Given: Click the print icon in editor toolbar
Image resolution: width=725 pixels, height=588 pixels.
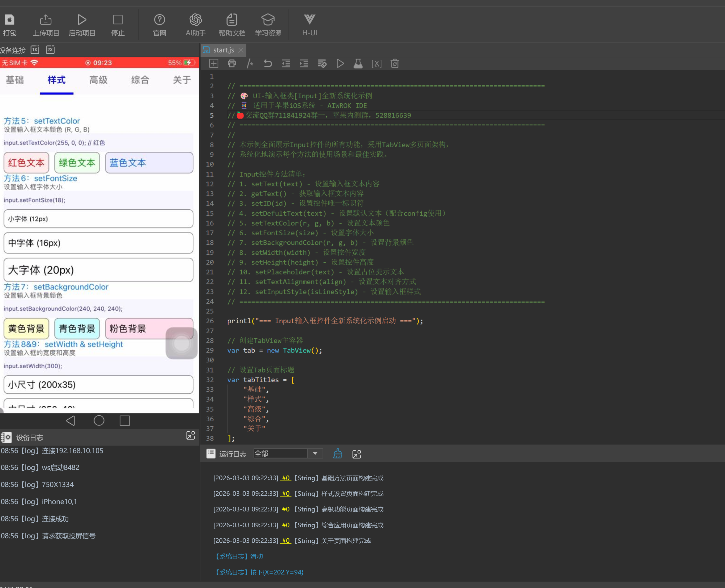Looking at the screenshot, I should click(232, 64).
